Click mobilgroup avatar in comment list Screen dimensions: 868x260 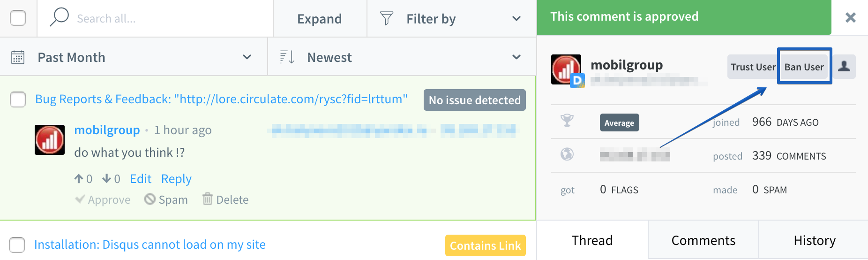[x=50, y=140]
